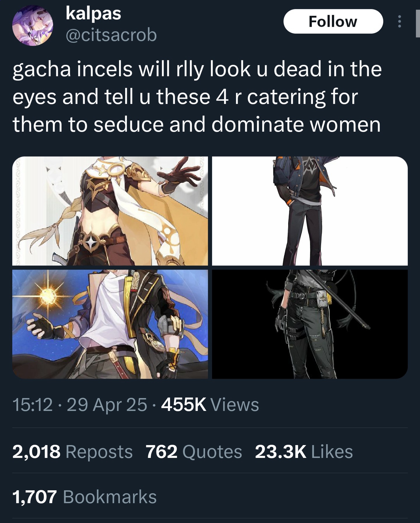
Task: Open the list of 762 Quotes
Action: tap(194, 451)
